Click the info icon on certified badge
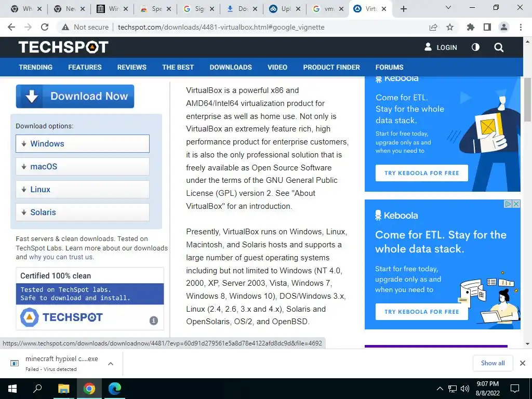The width and height of the screenshot is (532, 399). coord(154,320)
